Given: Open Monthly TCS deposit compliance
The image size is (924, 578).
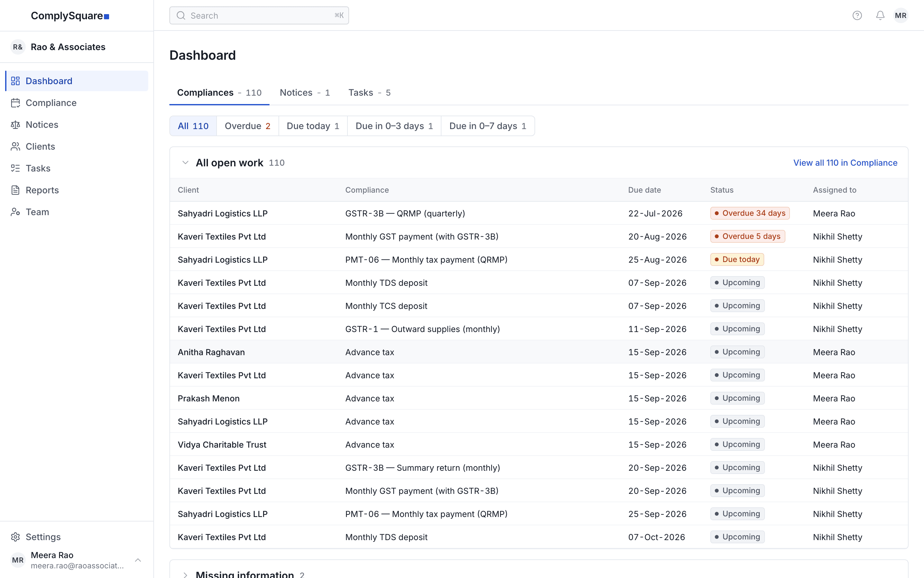Looking at the screenshot, I should click(386, 306).
